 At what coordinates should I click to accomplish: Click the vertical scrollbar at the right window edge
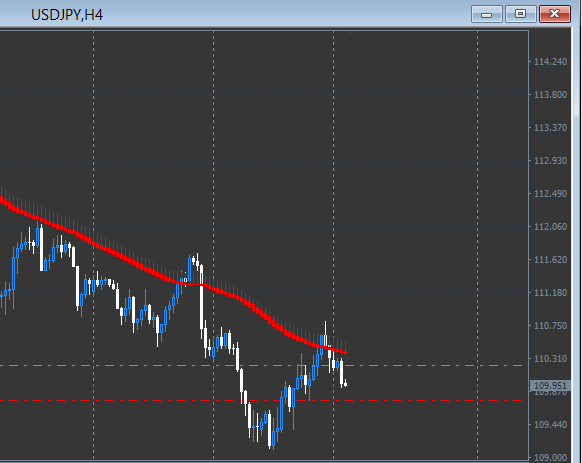(577, 245)
